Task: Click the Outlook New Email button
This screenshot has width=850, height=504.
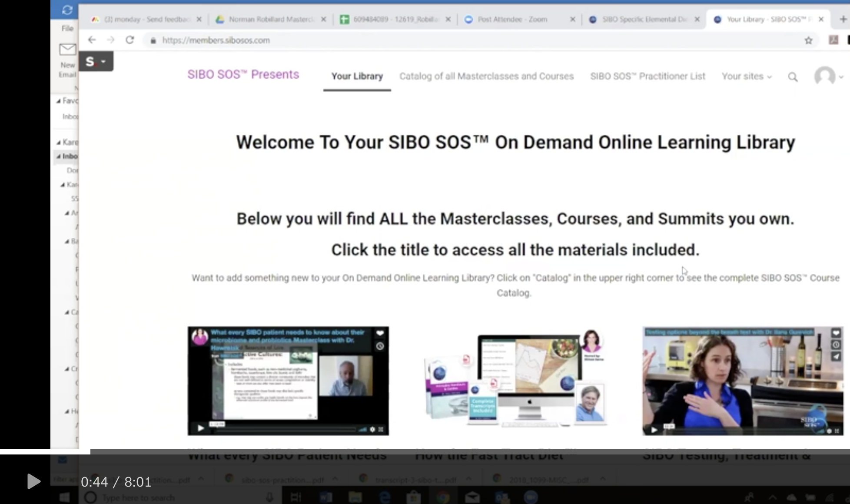Action: [x=67, y=61]
